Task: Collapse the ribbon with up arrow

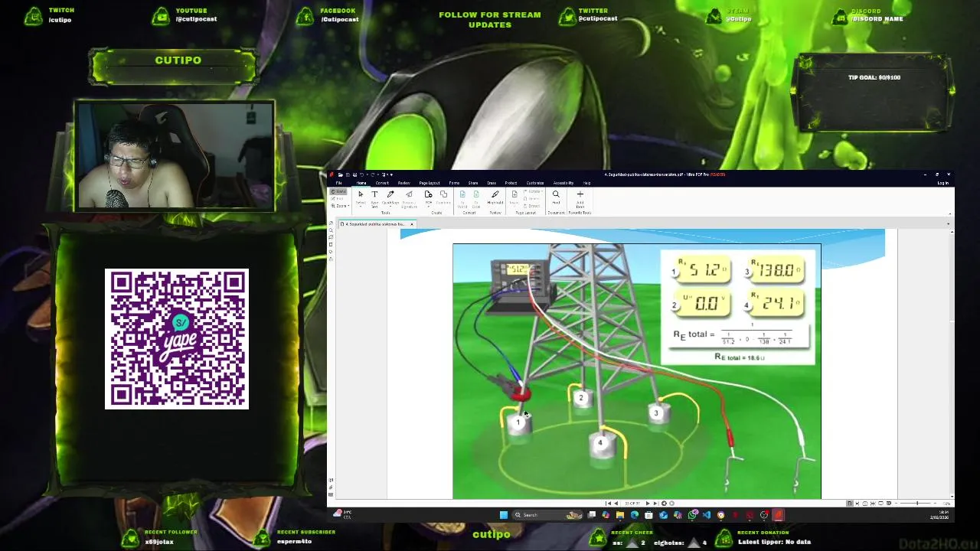Action: tap(950, 214)
